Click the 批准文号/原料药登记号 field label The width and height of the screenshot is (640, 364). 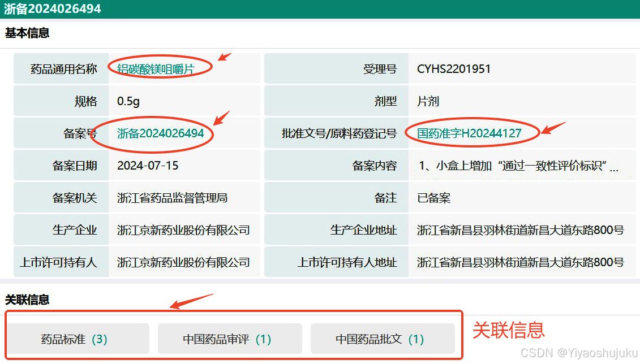339,133
